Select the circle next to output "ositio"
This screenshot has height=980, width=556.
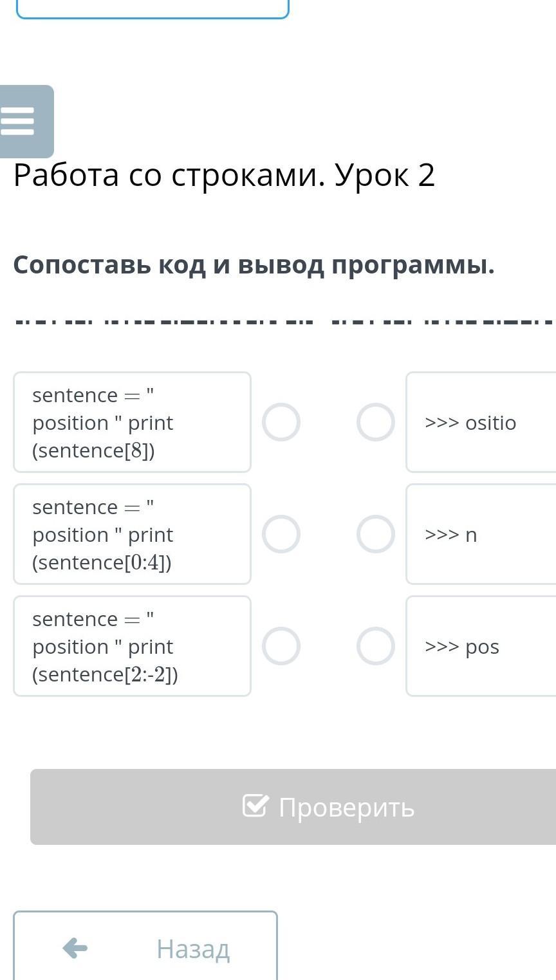point(376,422)
